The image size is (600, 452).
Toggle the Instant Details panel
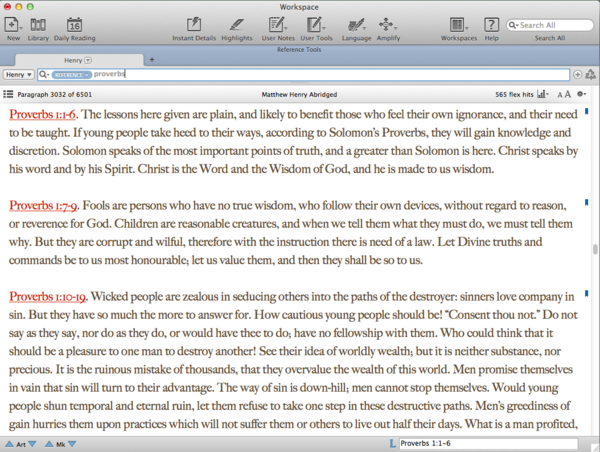(x=194, y=24)
